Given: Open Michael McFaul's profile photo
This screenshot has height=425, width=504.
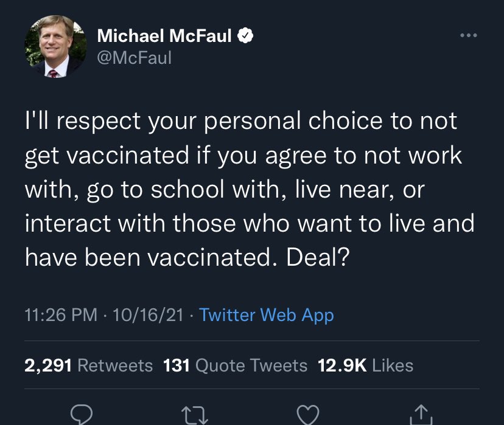Looking at the screenshot, I should [x=55, y=47].
